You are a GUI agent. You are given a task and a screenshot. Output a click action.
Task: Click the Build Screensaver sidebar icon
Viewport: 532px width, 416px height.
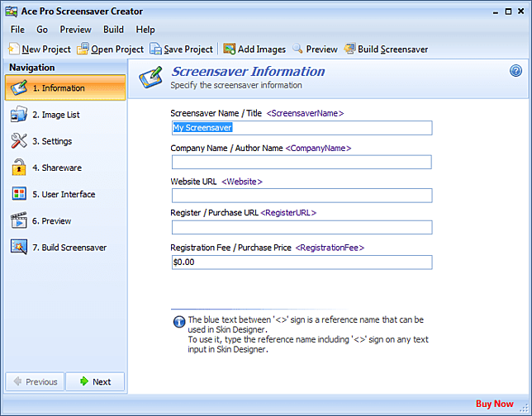[x=19, y=247]
